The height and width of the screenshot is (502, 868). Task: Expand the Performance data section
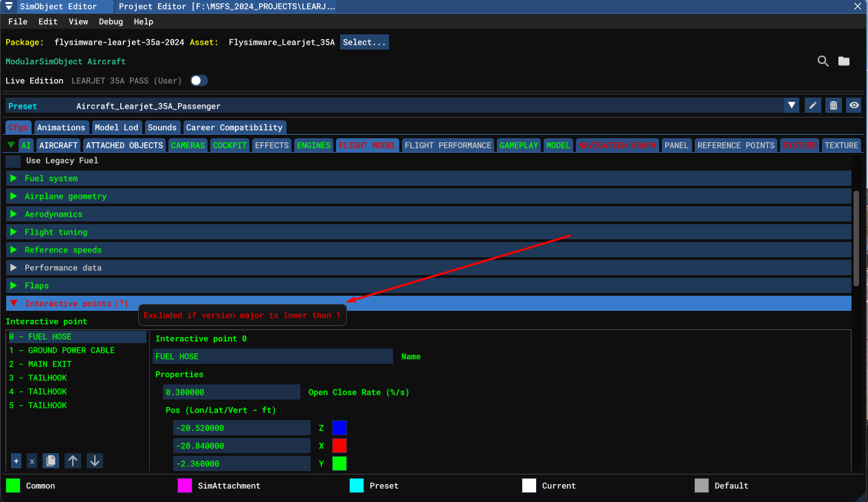(428, 268)
